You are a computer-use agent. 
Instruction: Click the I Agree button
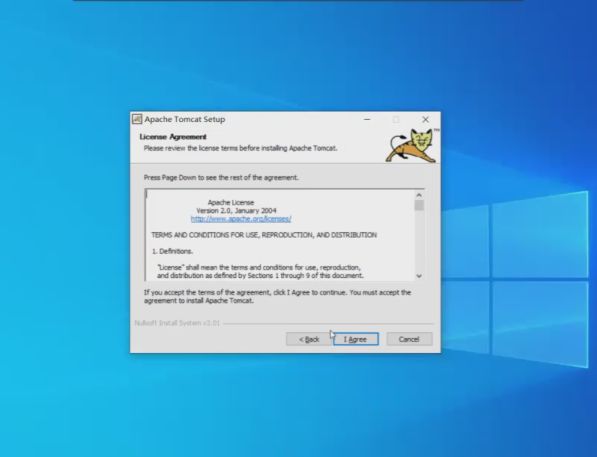[x=356, y=339]
